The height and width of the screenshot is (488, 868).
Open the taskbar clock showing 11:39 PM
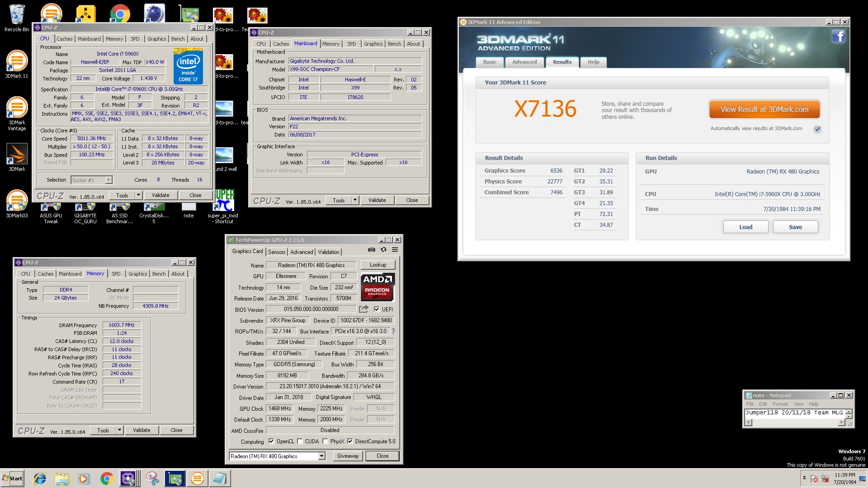(844, 479)
